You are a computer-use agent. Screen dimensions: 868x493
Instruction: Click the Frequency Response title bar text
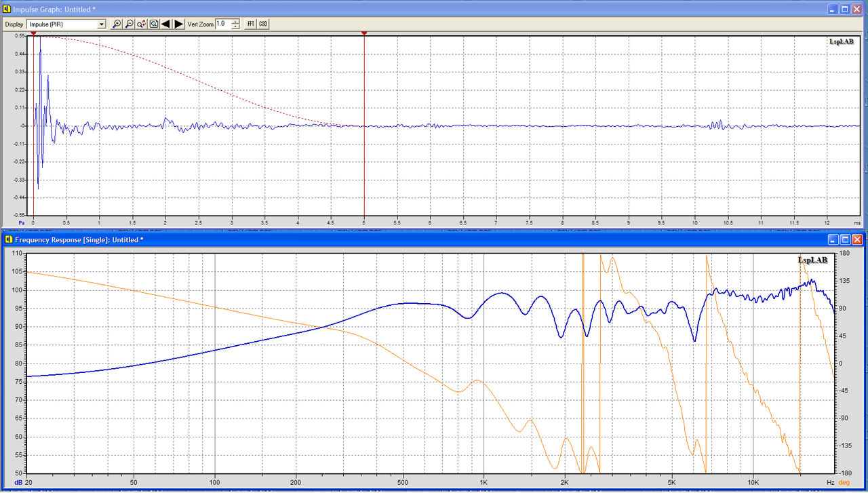click(x=79, y=240)
